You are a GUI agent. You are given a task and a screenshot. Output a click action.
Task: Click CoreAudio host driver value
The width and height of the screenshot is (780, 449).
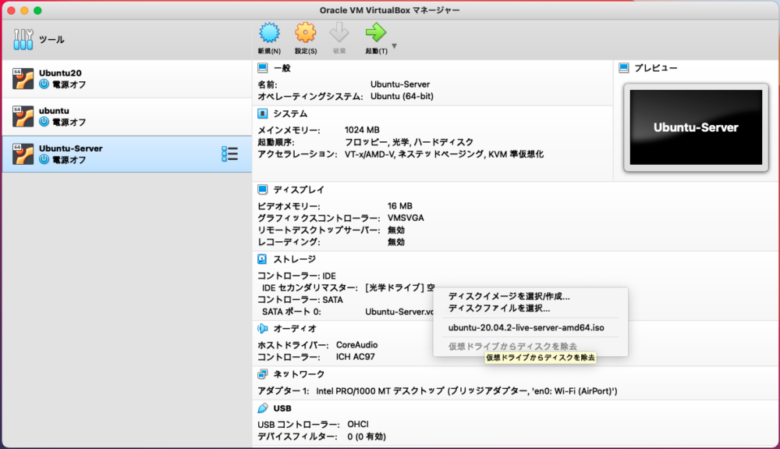click(357, 345)
